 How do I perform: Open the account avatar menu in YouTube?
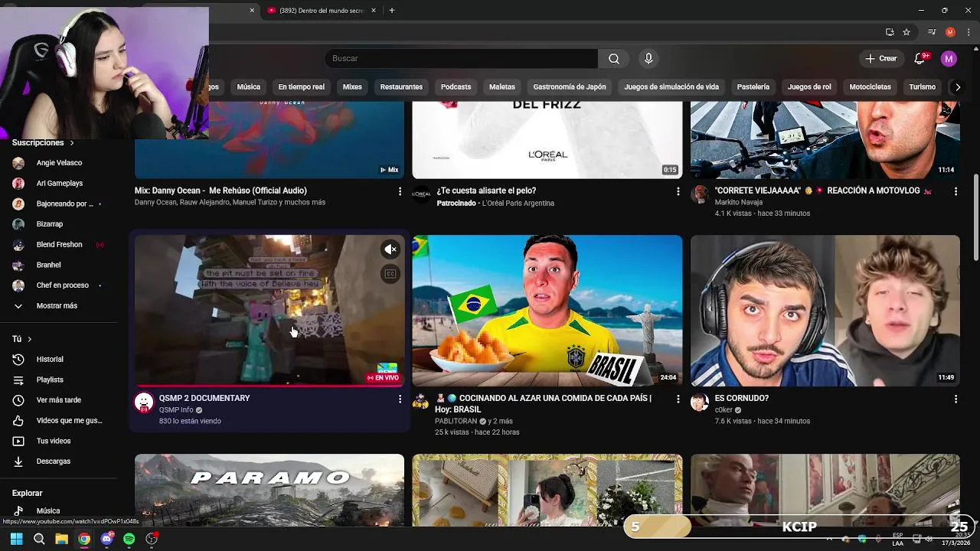click(949, 59)
